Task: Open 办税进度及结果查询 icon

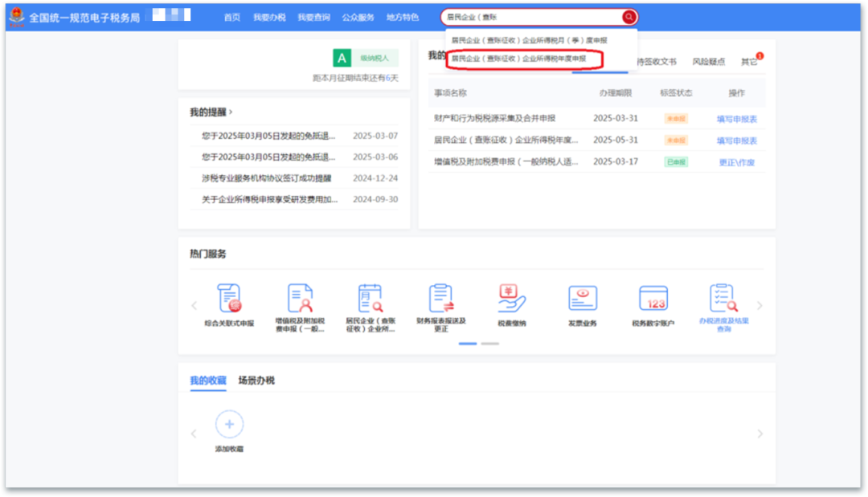Action: [724, 299]
